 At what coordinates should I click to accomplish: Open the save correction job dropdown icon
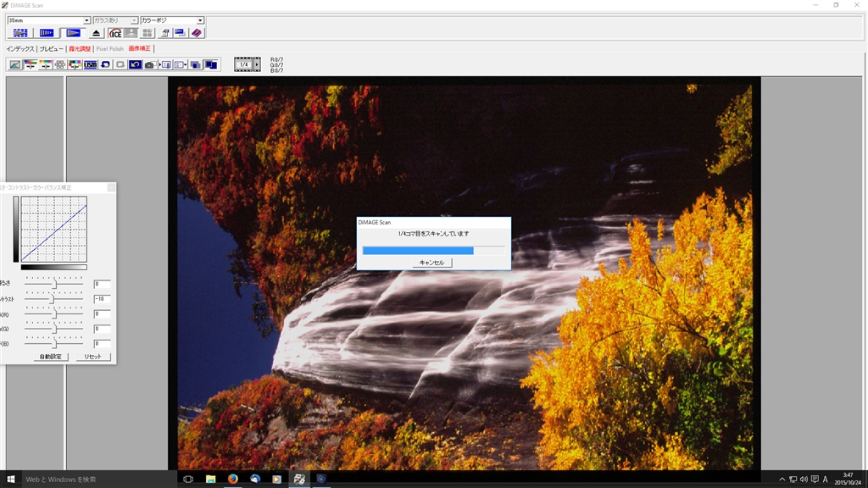pos(181,64)
